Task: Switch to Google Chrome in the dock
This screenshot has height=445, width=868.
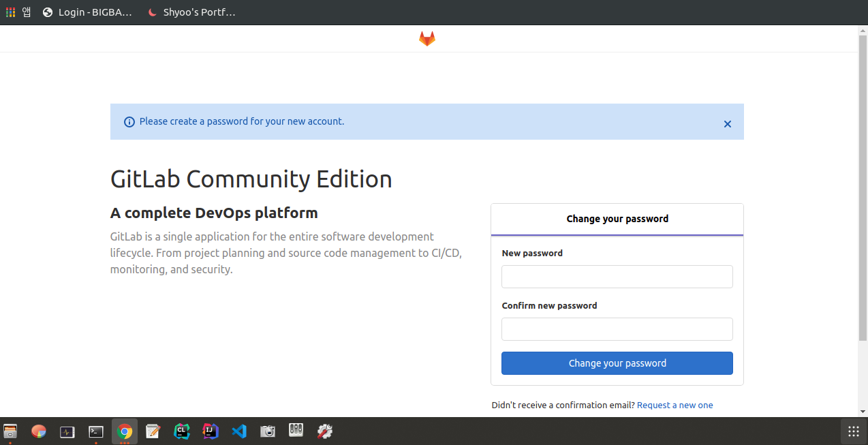Action: pos(125,431)
